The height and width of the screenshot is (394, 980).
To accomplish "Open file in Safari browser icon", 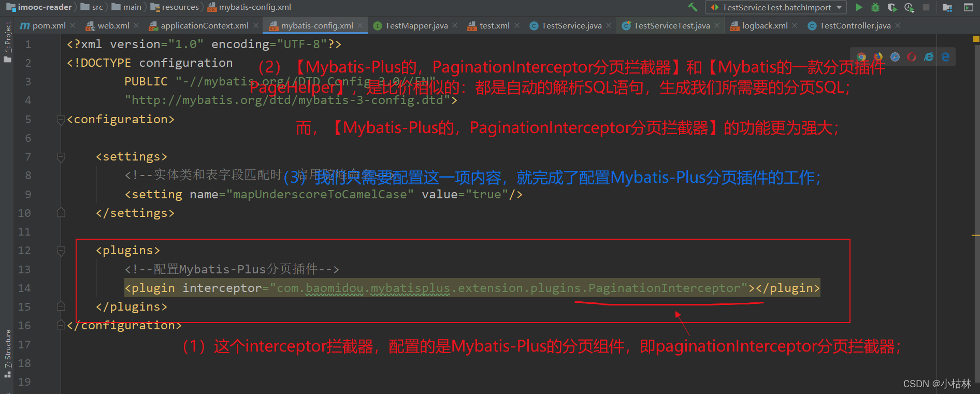I will tap(895, 57).
